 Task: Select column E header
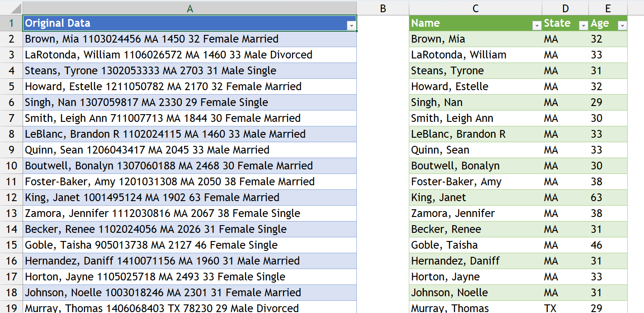pos(608,8)
